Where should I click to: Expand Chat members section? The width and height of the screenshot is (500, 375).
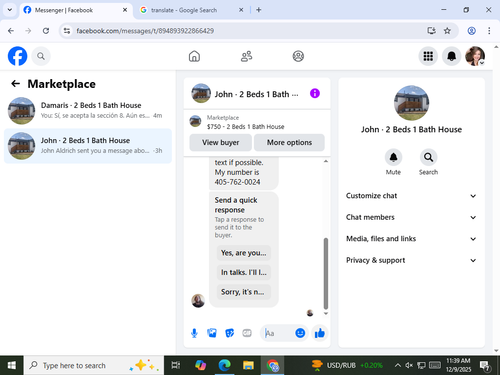click(x=411, y=217)
